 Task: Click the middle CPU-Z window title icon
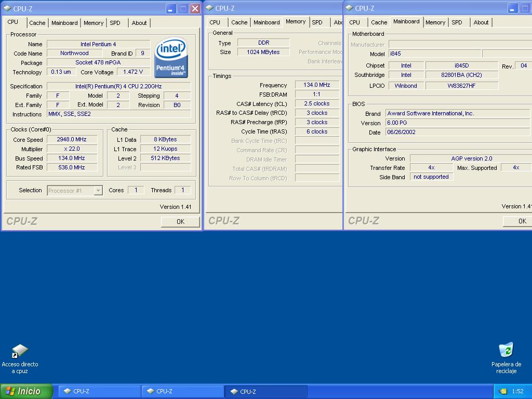209,8
